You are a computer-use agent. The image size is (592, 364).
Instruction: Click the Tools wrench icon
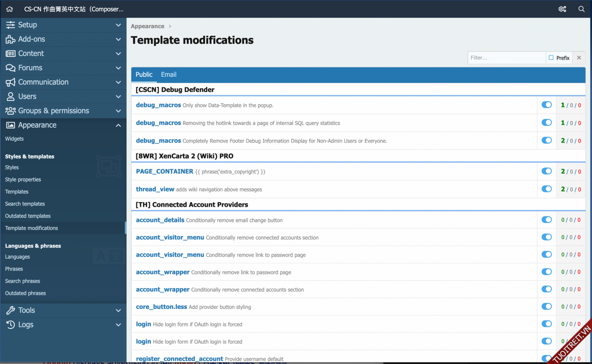10,310
